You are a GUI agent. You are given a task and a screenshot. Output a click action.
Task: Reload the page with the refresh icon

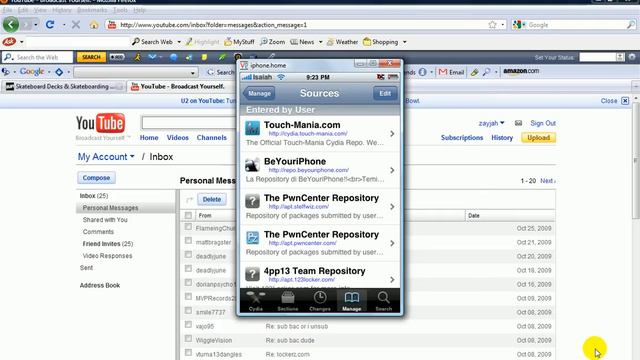click(50, 24)
